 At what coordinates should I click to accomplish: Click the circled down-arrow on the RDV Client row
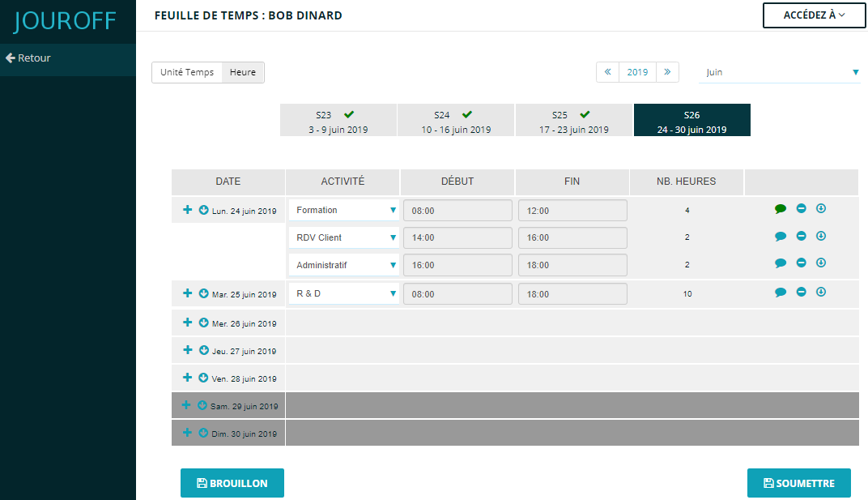pyautogui.click(x=821, y=236)
